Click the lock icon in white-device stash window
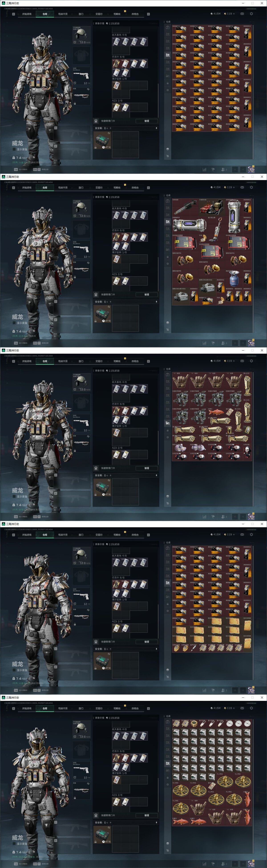 [168, 778]
